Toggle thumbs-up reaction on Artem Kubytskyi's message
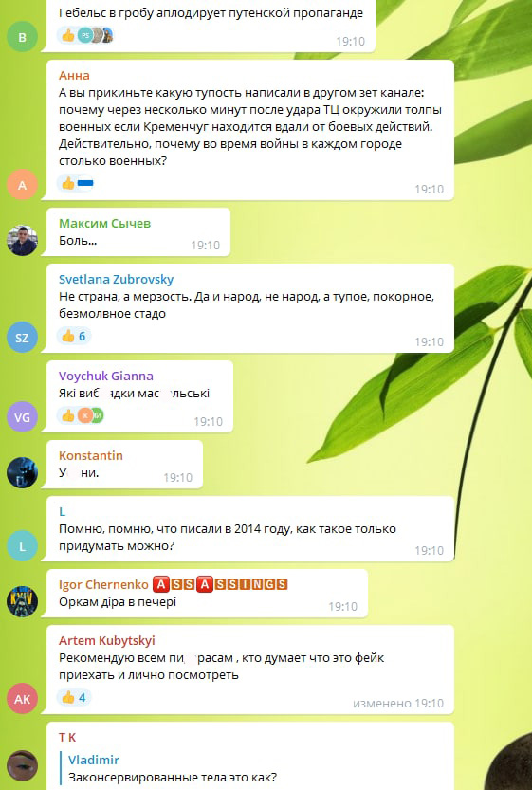This screenshot has height=790, width=532. (74, 697)
